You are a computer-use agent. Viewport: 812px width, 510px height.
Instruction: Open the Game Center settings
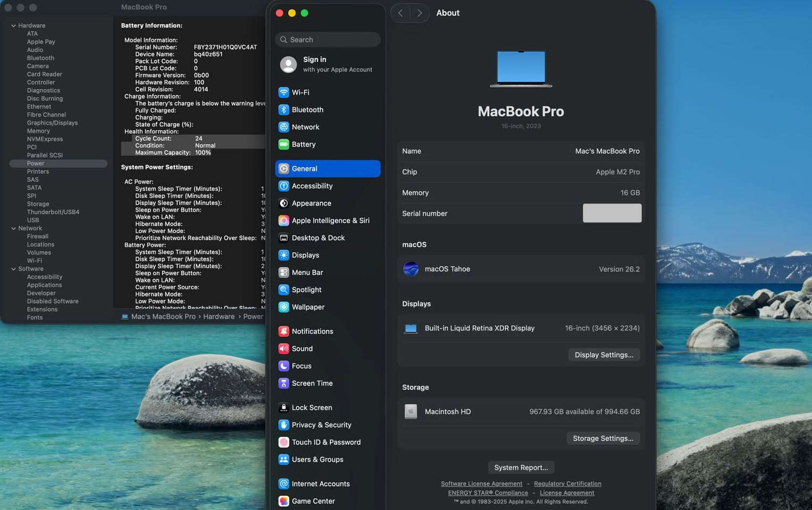[x=313, y=501]
